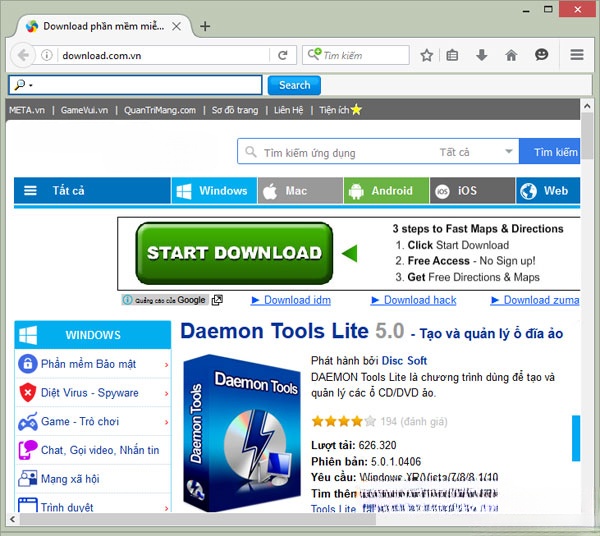Viewport: 600px width, 536px height.
Task: Bookmark this page with the star icon
Action: pyautogui.click(x=426, y=55)
